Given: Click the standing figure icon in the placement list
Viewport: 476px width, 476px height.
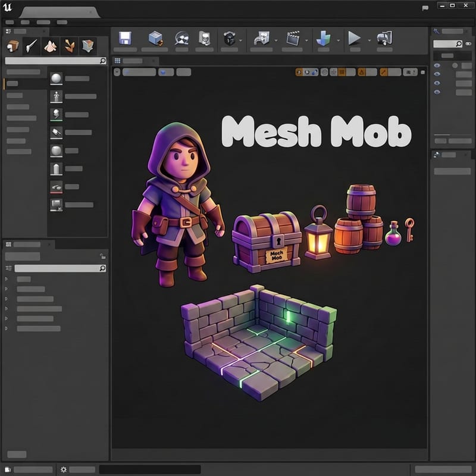Looking at the screenshot, I should 56,97.
